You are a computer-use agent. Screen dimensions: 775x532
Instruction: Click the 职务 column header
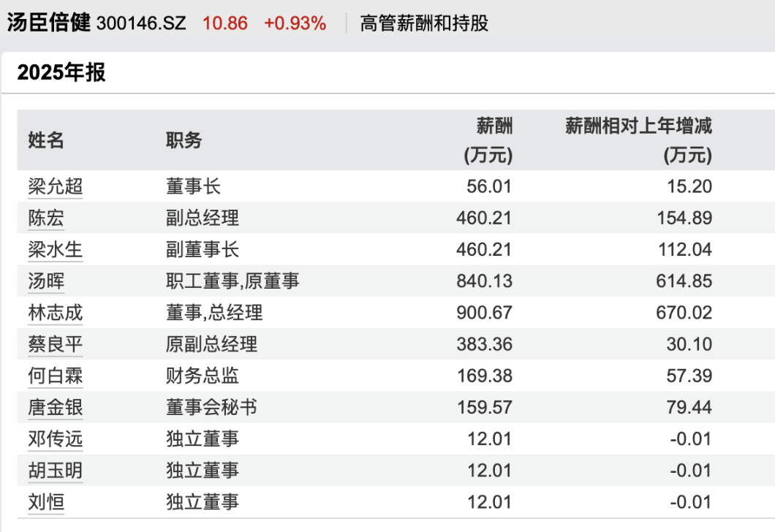pyautogui.click(x=184, y=140)
